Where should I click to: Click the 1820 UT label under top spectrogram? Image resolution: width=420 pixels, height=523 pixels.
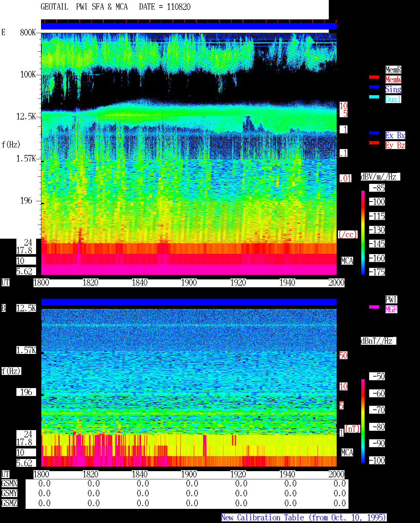(90, 283)
